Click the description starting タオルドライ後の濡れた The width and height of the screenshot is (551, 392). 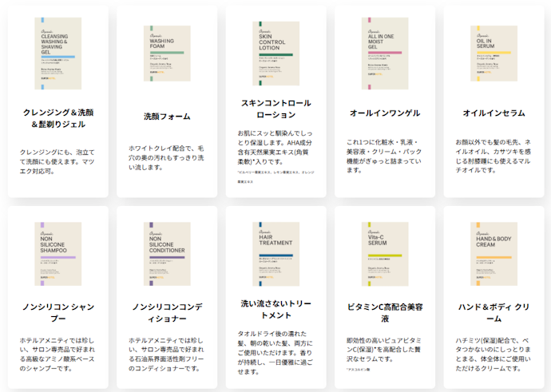pyautogui.click(x=275, y=353)
